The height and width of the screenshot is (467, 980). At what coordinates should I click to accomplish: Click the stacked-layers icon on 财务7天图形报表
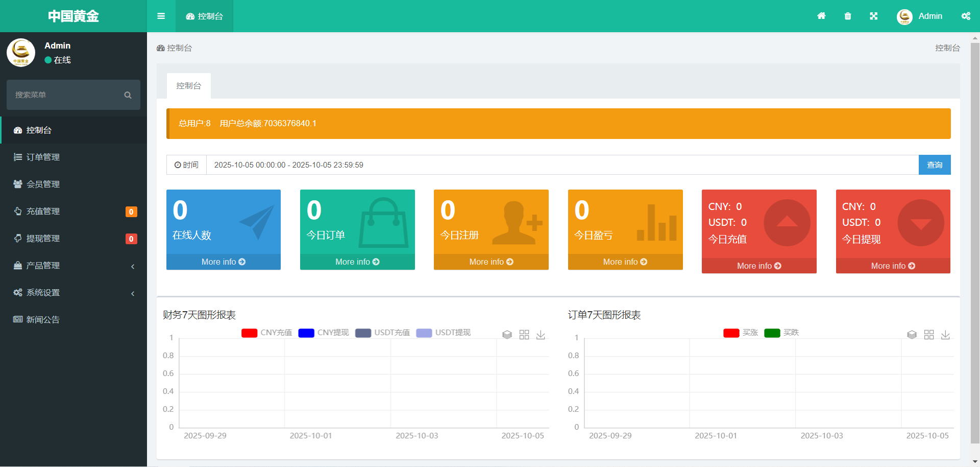[507, 335]
